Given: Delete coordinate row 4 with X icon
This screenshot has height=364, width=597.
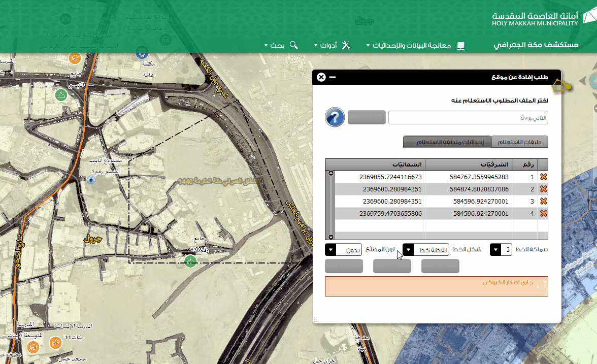Looking at the screenshot, I should tap(543, 213).
